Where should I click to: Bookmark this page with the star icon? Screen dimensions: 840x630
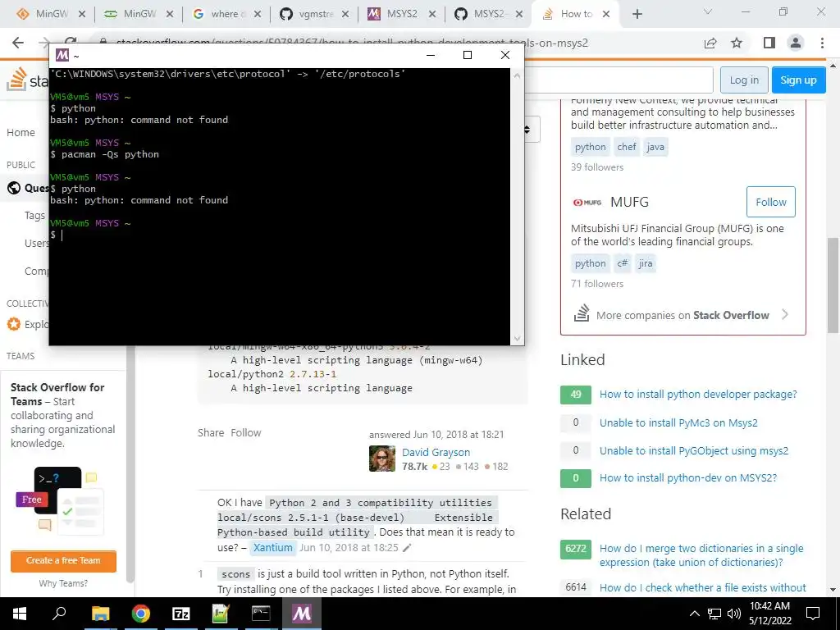tap(737, 43)
